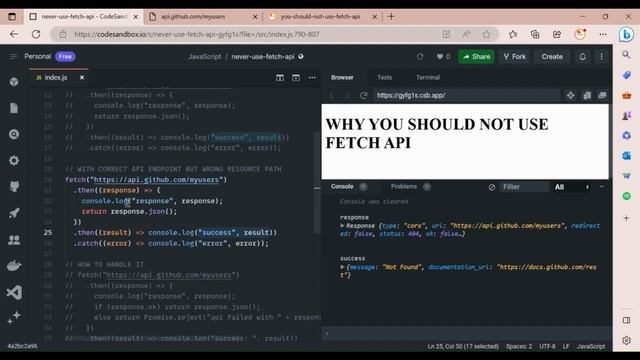Image resolution: width=640 pixels, height=360 pixels.
Task: Switch to the Terminal tab
Action: [x=428, y=77]
